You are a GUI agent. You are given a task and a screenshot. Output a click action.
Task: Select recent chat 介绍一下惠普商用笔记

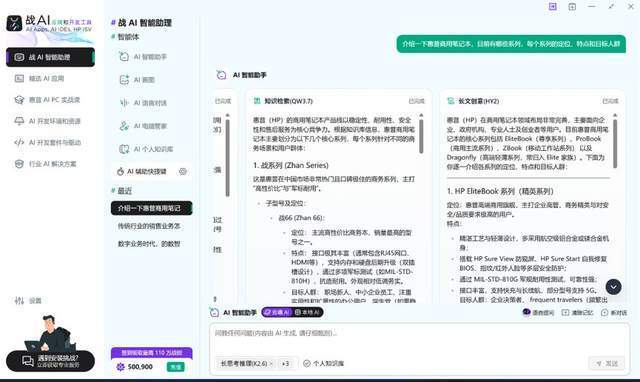(151, 208)
